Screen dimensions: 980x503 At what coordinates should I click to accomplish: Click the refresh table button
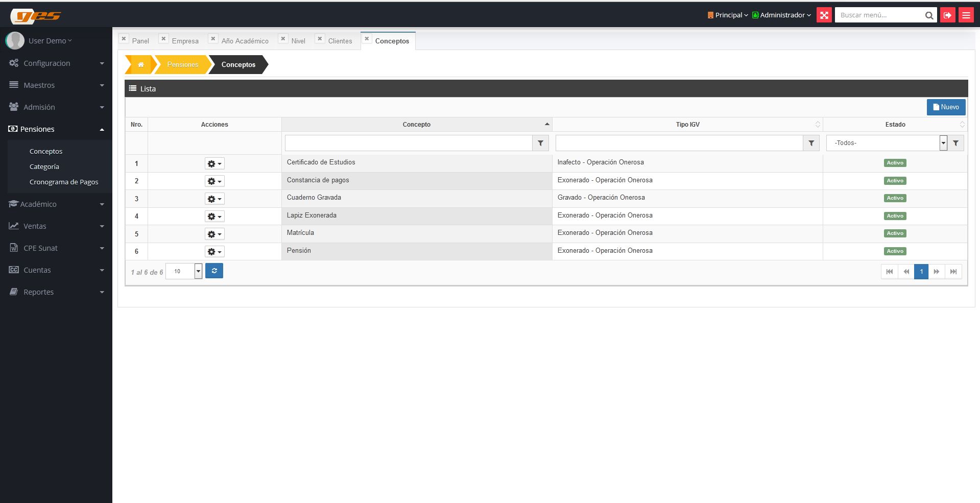click(x=214, y=271)
